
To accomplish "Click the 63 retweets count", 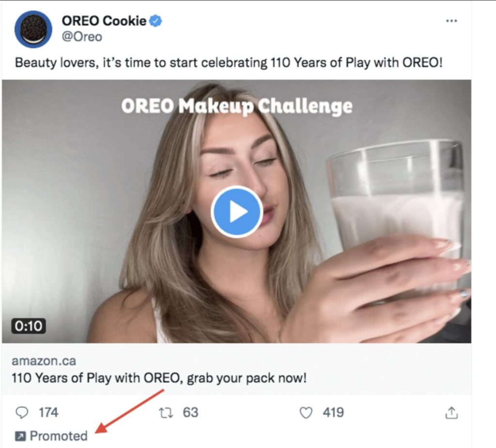I will pyautogui.click(x=190, y=413).
